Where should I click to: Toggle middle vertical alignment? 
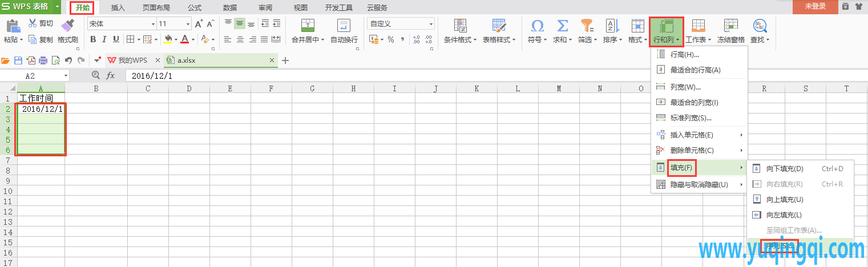click(x=240, y=23)
